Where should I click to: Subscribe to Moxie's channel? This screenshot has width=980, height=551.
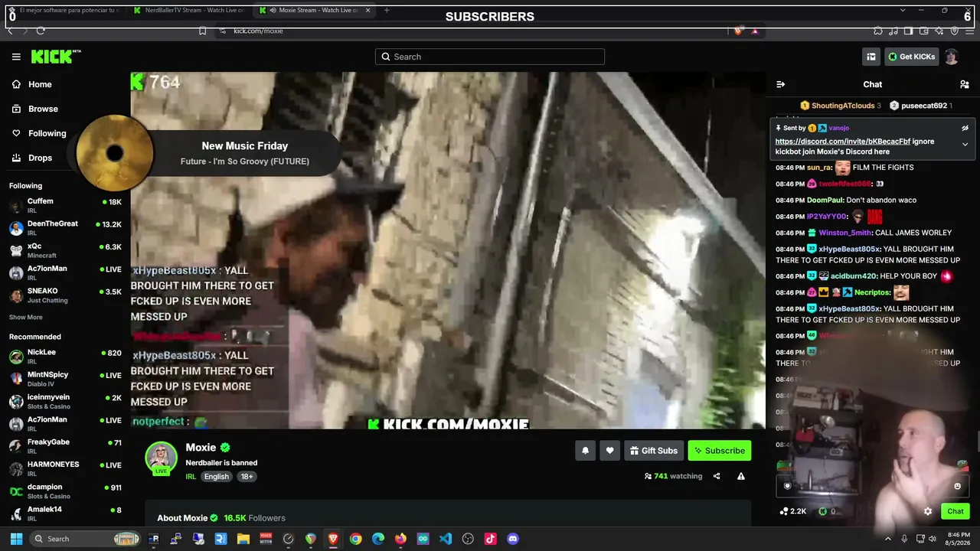pos(719,451)
